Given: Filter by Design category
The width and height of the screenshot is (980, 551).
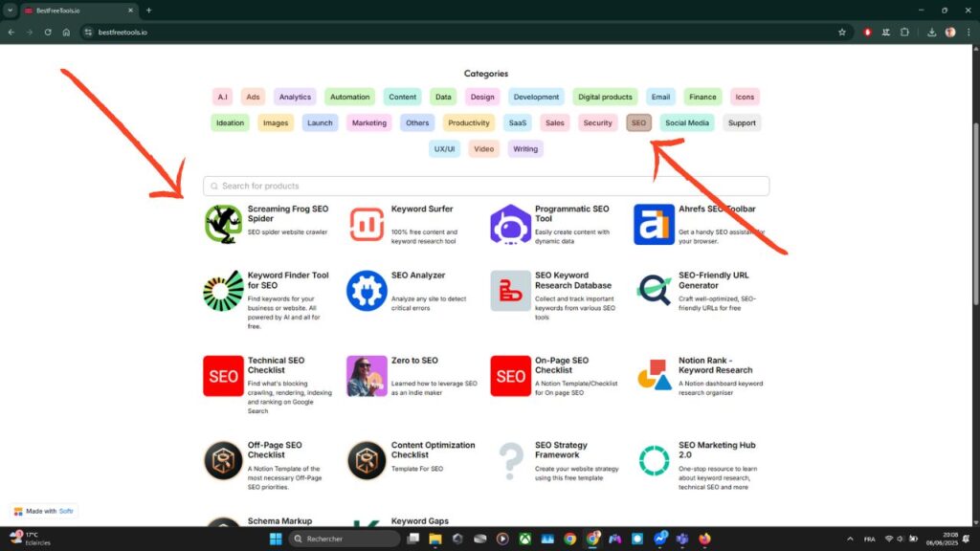Looking at the screenshot, I should [482, 97].
